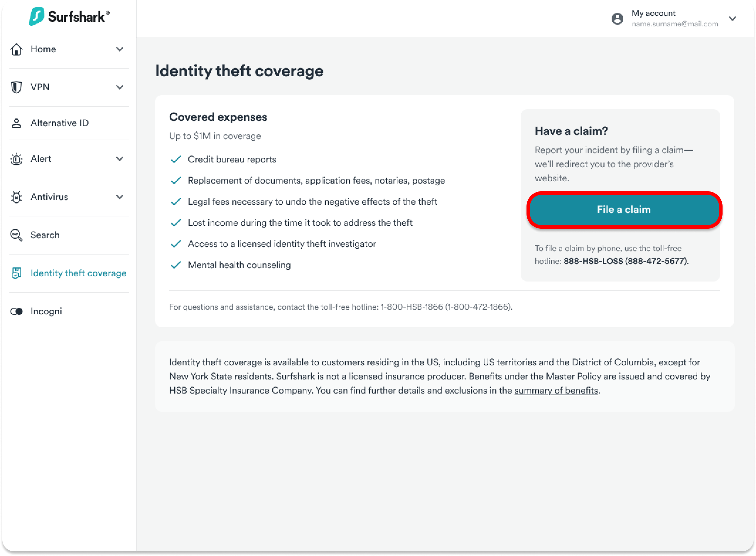756x556 pixels.
Task: Click the Incogni toggle icon
Action: pyautogui.click(x=16, y=311)
